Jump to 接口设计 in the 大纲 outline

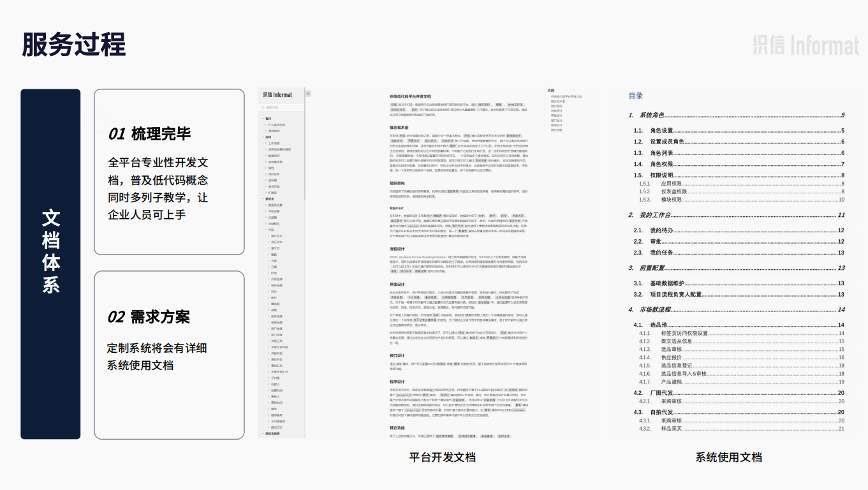(556, 120)
